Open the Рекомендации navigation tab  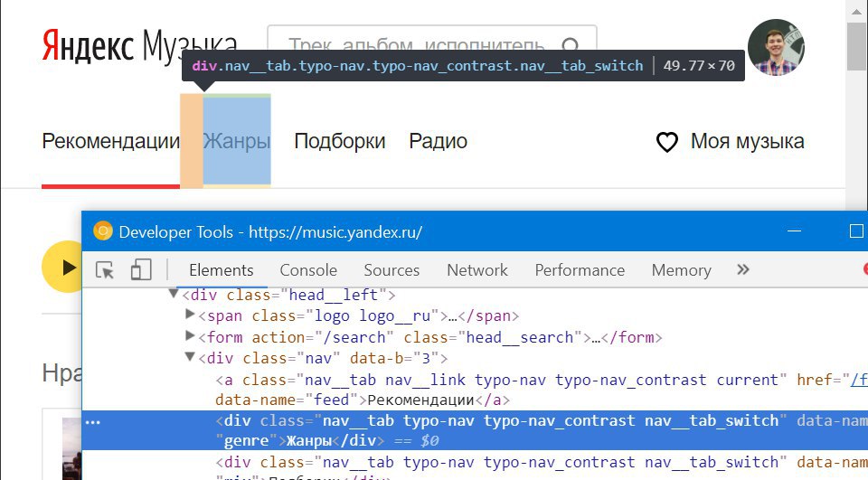110,141
